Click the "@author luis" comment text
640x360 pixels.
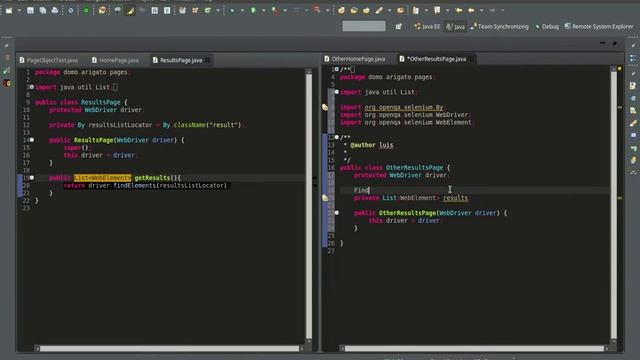[371, 145]
